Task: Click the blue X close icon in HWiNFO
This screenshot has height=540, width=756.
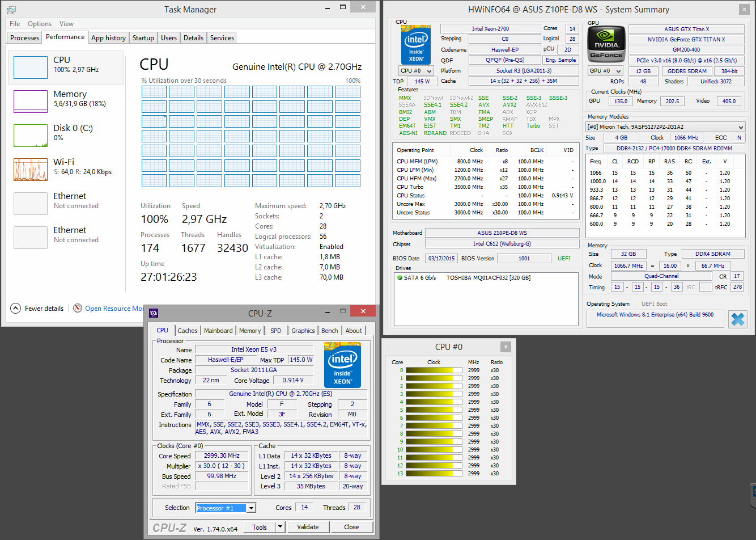Action: (x=738, y=319)
